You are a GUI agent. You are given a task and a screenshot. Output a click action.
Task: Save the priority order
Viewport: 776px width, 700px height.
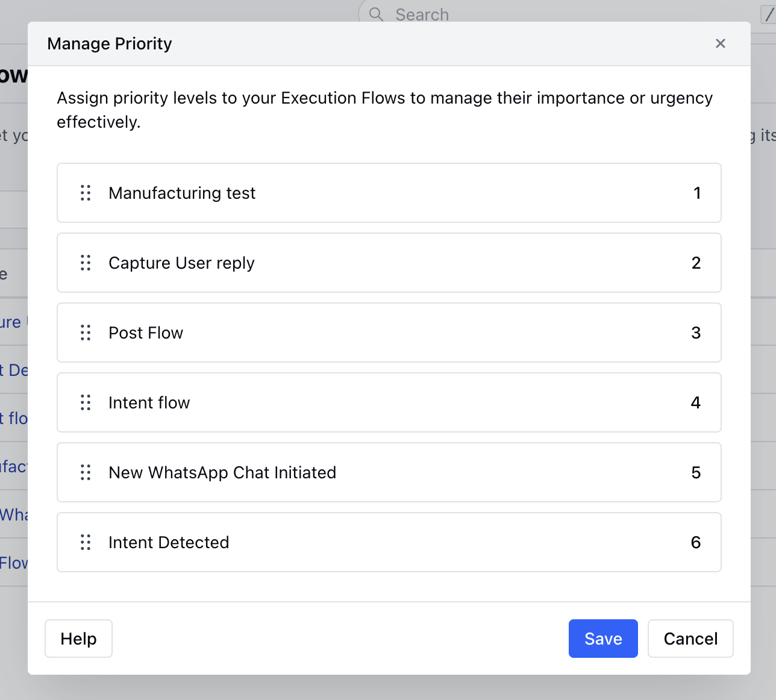click(603, 639)
